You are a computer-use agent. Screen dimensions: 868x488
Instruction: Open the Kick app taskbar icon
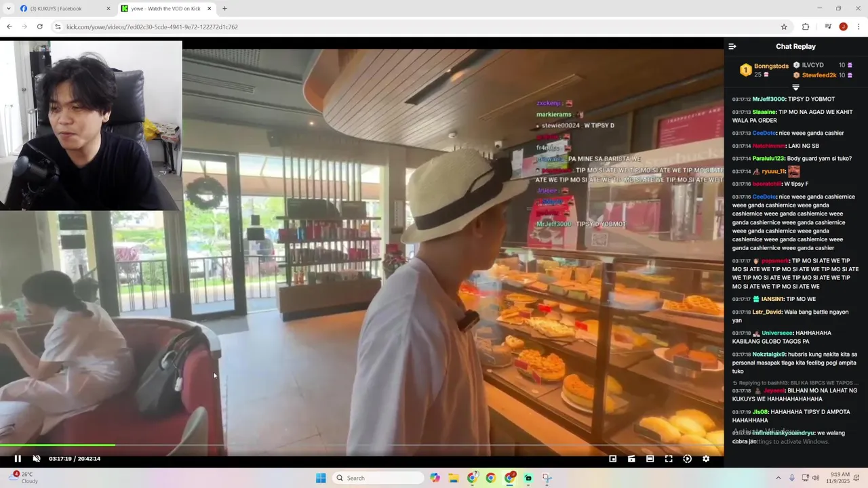point(528,478)
